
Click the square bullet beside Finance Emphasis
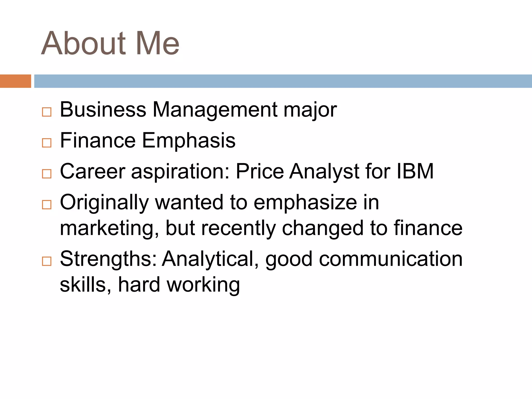47,143
